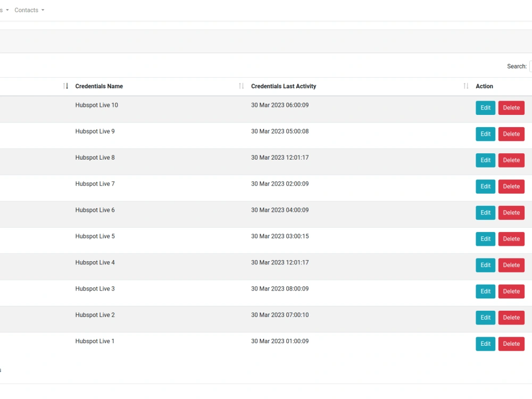532x399 pixels.
Task: Edit Hubspot Live 9 credentials
Action: tap(486, 134)
